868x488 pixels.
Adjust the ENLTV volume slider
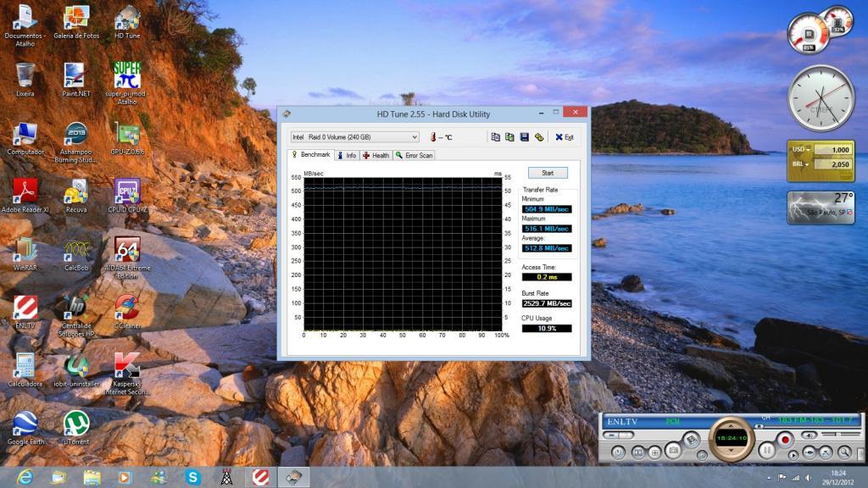click(840, 435)
